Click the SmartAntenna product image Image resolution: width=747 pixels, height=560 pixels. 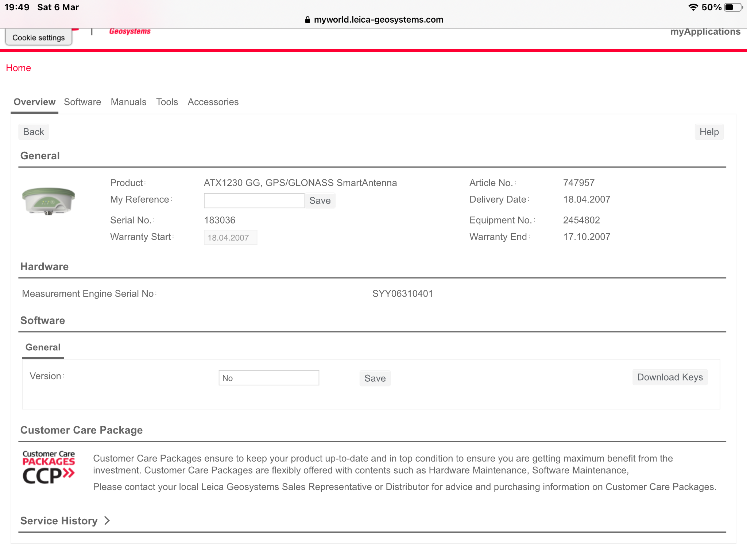coord(49,200)
